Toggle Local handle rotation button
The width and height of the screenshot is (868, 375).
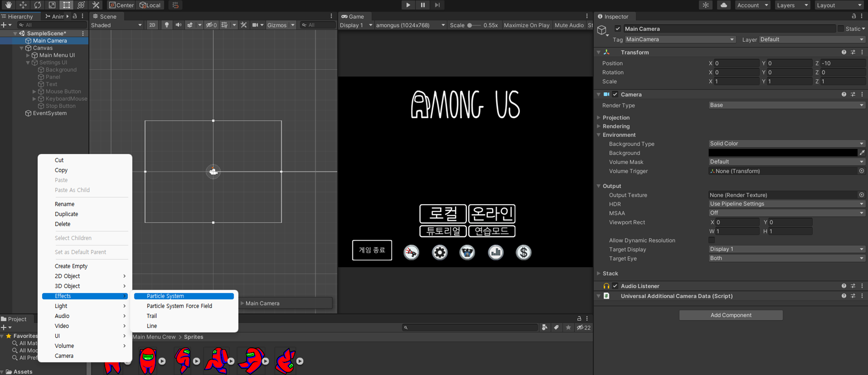150,5
